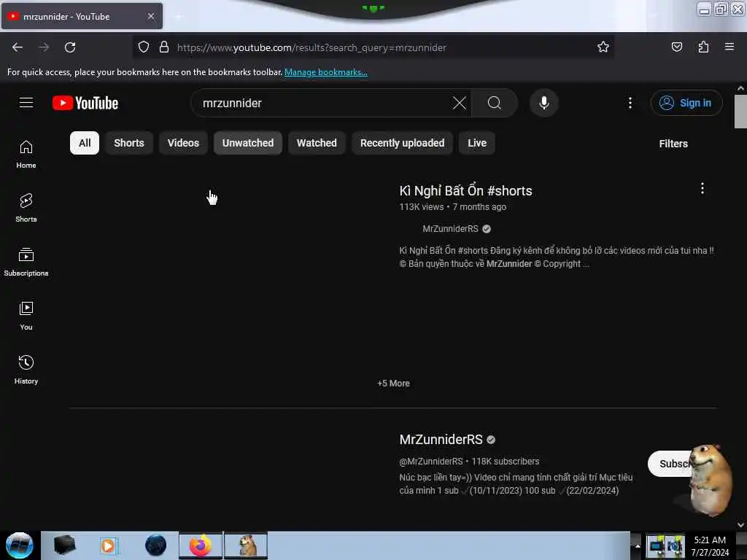The image size is (747, 560).
Task: Open a new tab with plus button
Action: [178, 17]
